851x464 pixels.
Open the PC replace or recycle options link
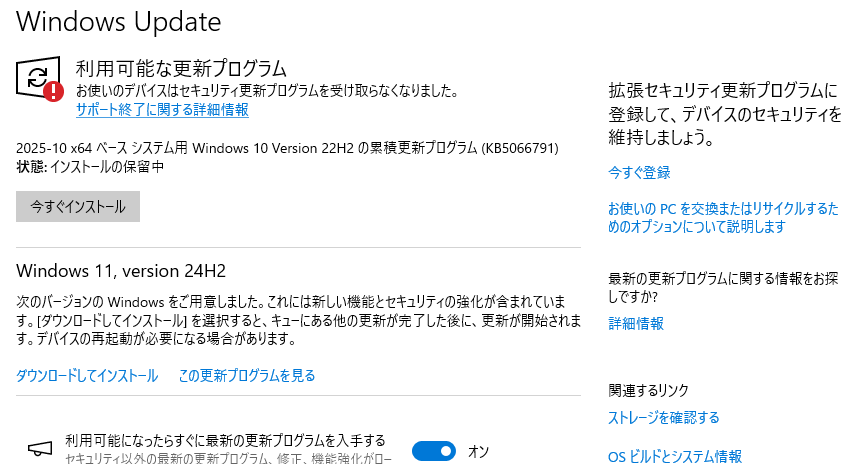tap(723, 218)
